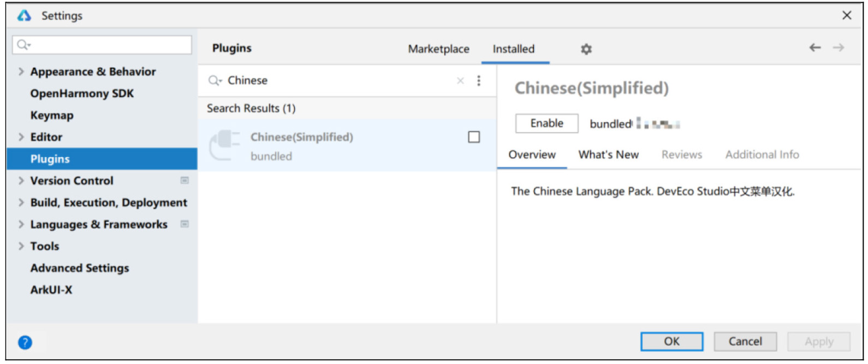This screenshot has height=364, width=868.
Task: Open the What's New tab
Action: (x=608, y=154)
